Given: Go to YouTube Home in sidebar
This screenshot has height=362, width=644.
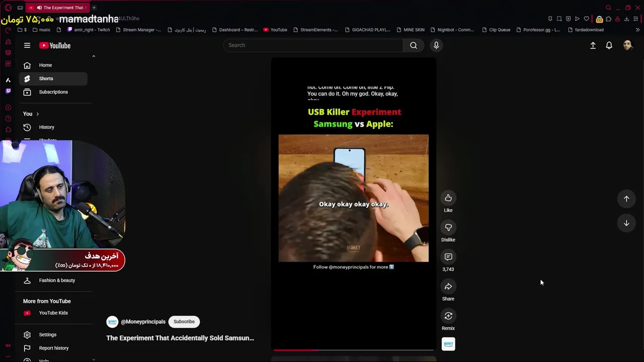Looking at the screenshot, I should (x=53, y=65).
